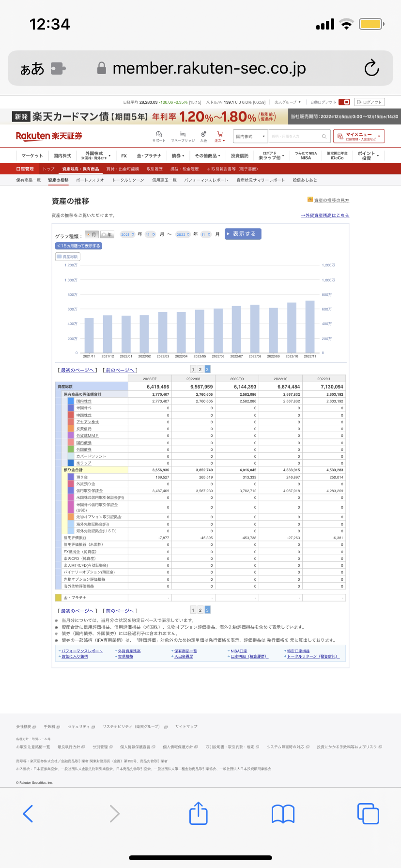Screen dimensions: 401x868
Task: Open the 外貨資産残高はこちら link
Action: point(324,215)
